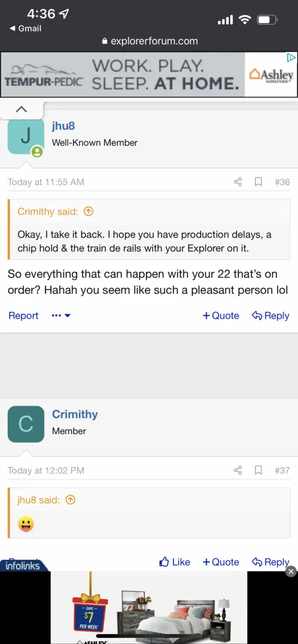Open Crimithy username profile link
Viewport: 298px width, 644px height.
click(75, 414)
